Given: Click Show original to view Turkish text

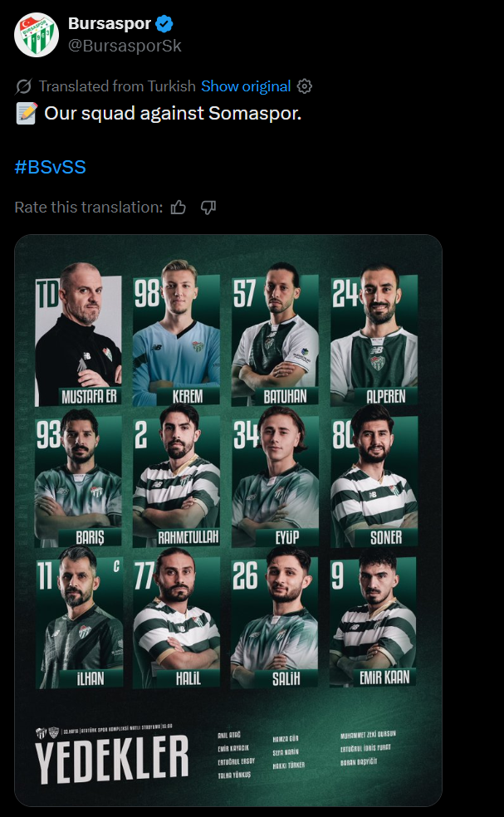Looking at the screenshot, I should 246,86.
